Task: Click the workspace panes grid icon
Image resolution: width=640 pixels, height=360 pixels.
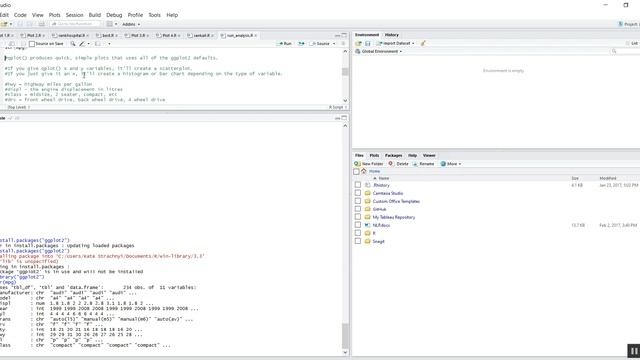Action: [x=111, y=24]
